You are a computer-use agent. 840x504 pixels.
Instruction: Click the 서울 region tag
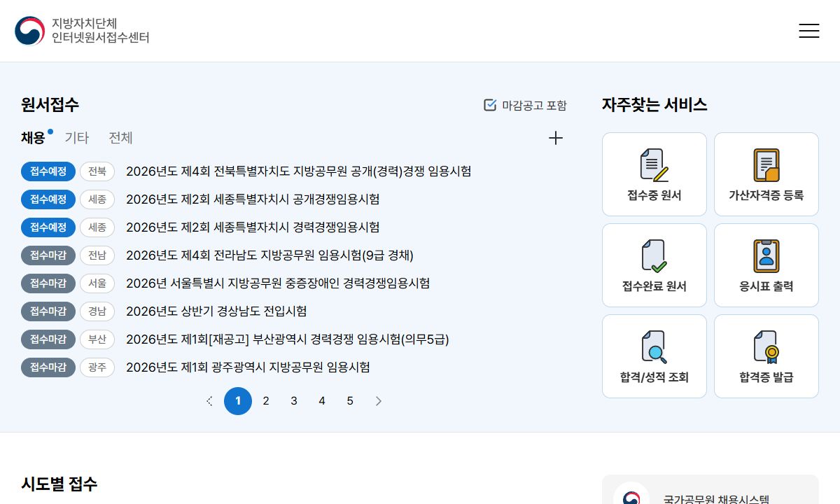pos(97,283)
